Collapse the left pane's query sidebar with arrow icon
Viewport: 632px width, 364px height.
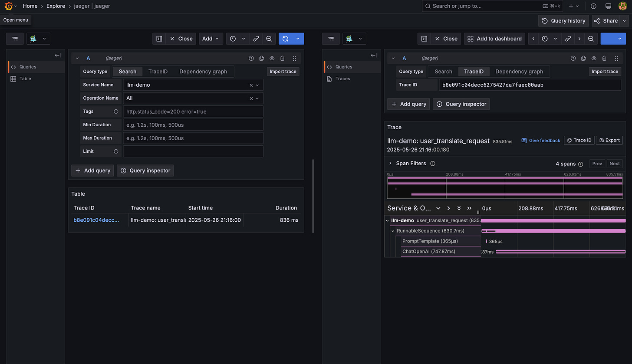coord(57,55)
